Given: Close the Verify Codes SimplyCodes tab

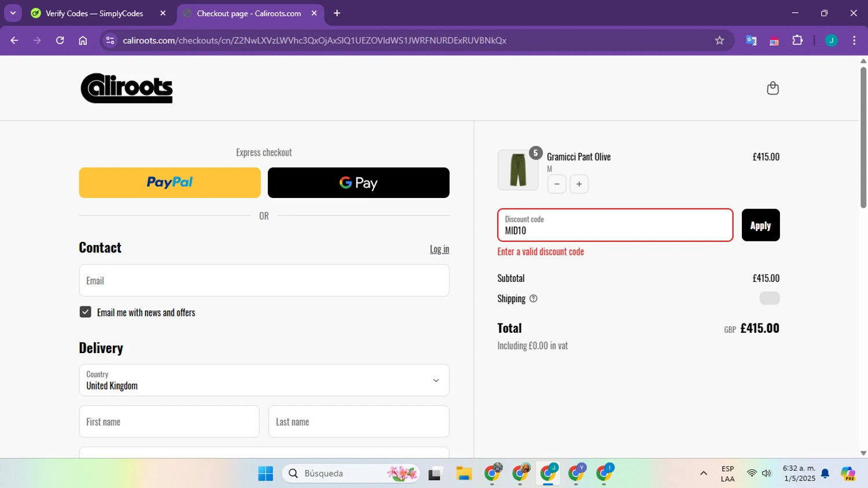Looking at the screenshot, I should 163,13.
